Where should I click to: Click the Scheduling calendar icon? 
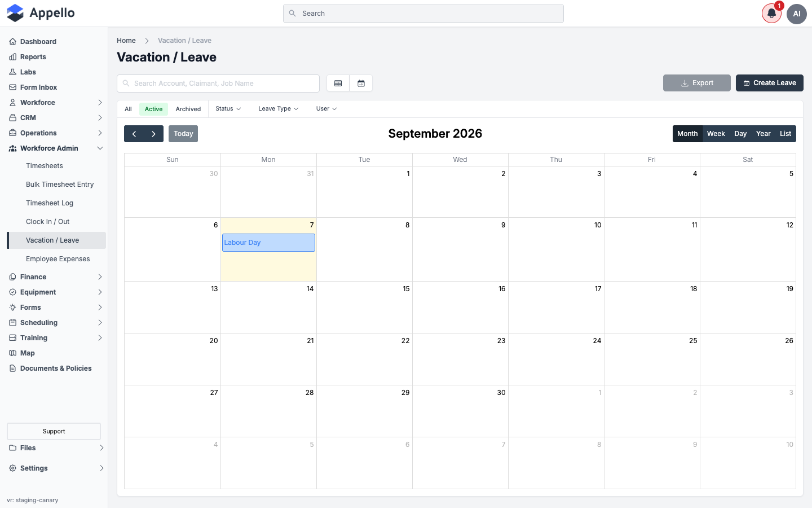12,323
